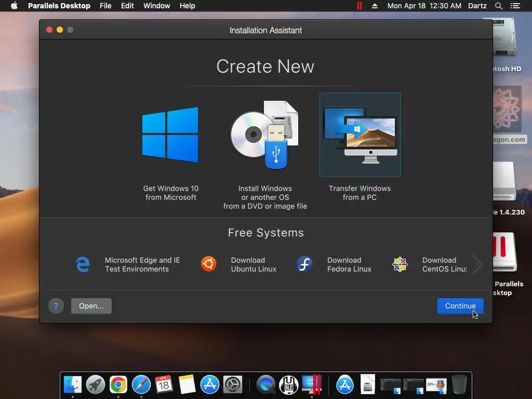Image resolution: width=532 pixels, height=399 pixels.
Task: Click the date and time in menu bar
Action: coord(424,6)
